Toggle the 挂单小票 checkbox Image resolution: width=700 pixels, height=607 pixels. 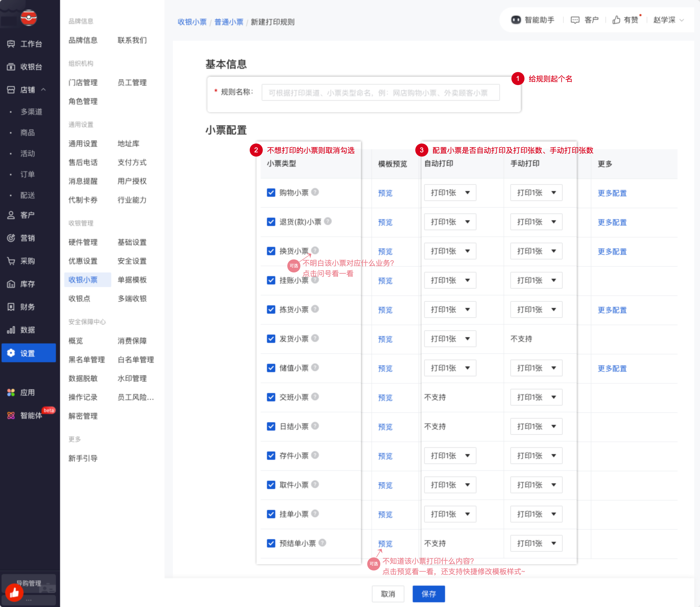pyautogui.click(x=271, y=514)
